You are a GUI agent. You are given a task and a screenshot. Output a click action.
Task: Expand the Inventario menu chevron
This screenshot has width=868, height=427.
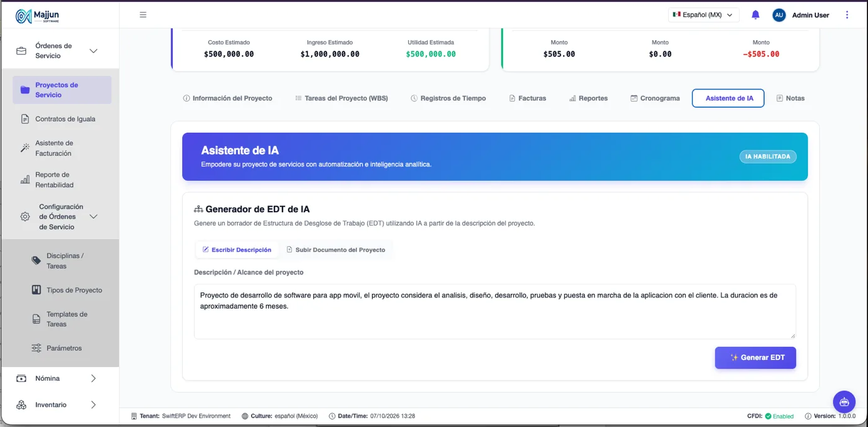(x=93, y=405)
